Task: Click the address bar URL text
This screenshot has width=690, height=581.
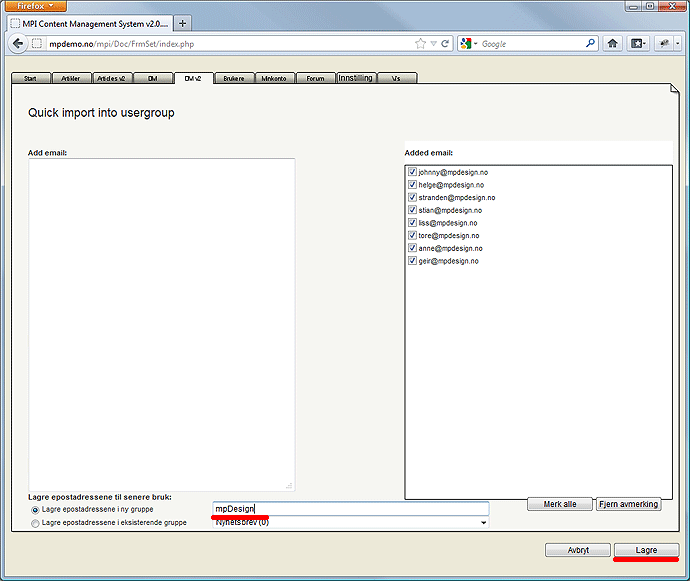Action: 122,44
